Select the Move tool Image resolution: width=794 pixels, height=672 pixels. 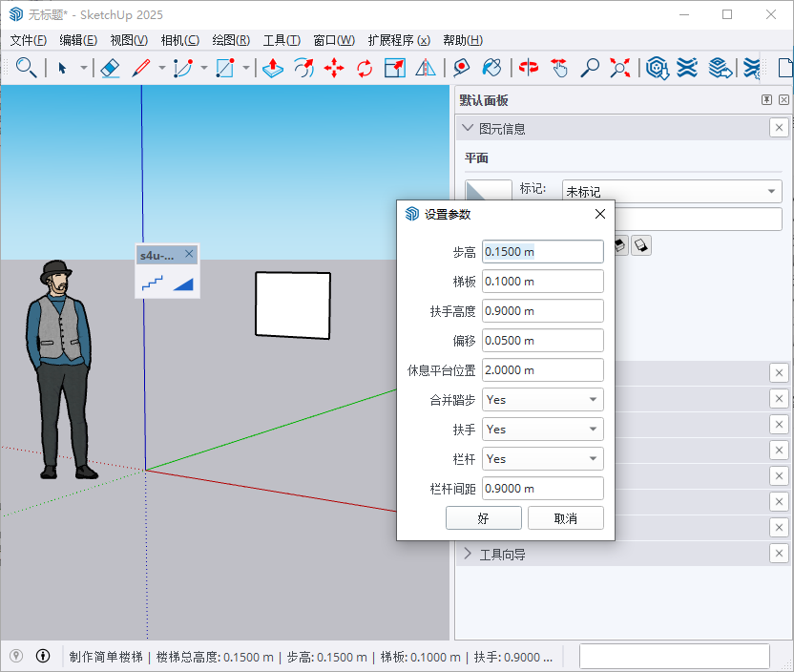tap(334, 68)
